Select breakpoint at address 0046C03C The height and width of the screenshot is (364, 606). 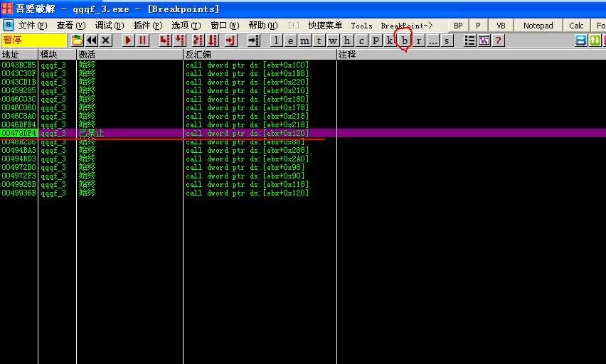click(18, 99)
